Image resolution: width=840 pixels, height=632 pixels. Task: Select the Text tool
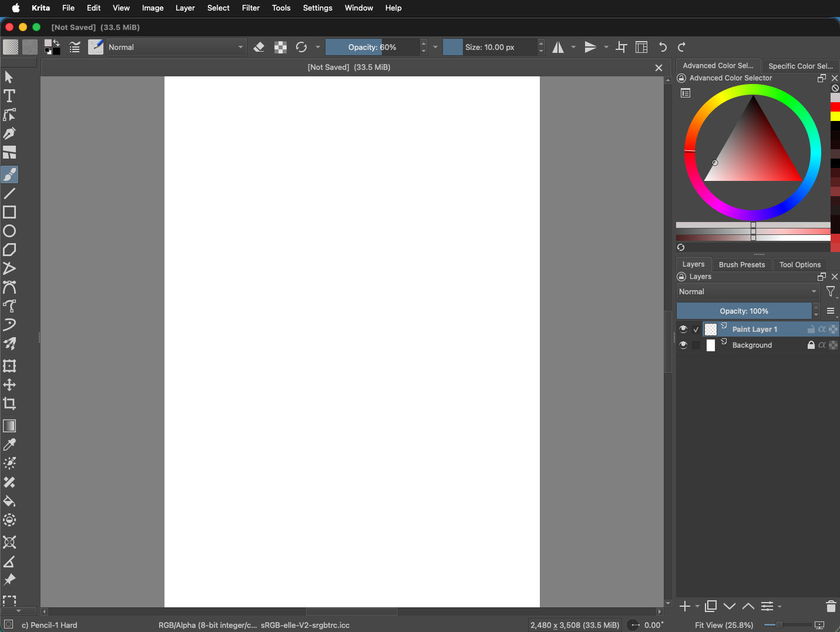point(9,96)
